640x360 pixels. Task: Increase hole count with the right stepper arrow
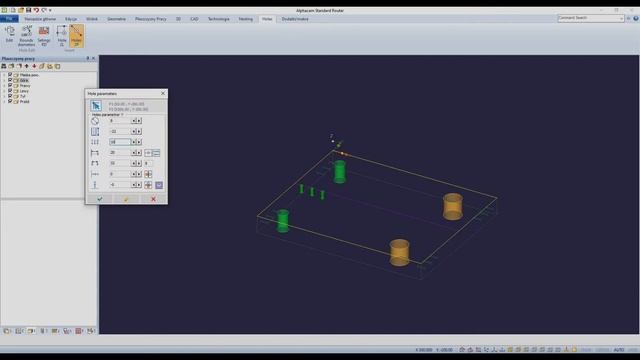click(x=139, y=142)
